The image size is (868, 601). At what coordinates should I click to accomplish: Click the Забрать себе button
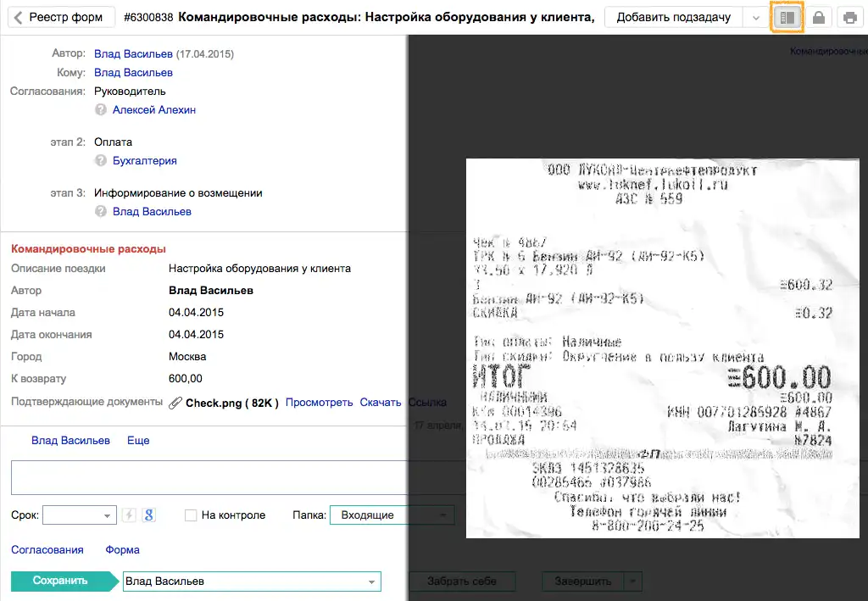point(462,581)
